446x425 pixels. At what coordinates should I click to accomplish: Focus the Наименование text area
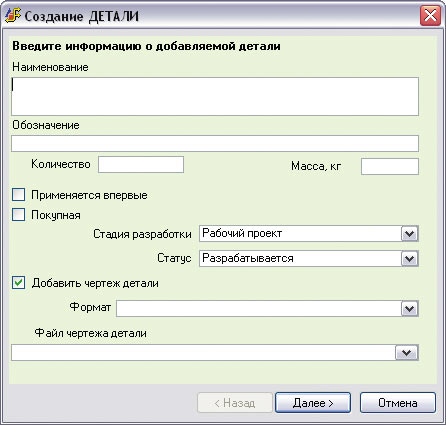[215, 97]
